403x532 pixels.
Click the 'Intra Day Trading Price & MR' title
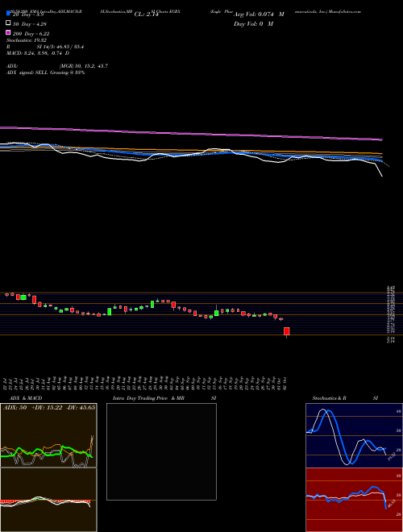coord(148,398)
